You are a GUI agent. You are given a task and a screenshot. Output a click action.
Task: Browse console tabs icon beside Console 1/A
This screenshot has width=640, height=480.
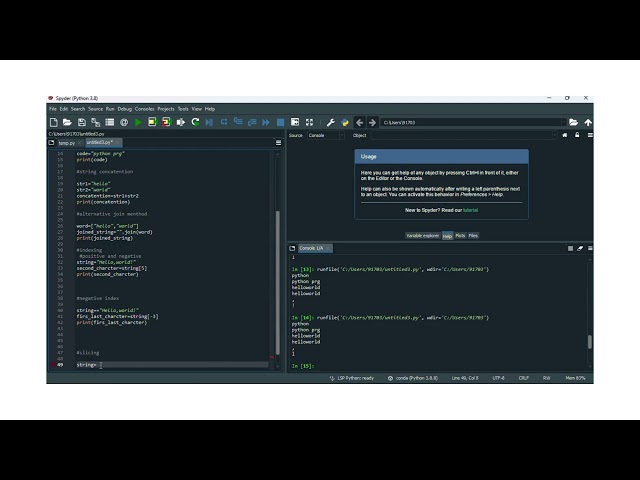[292, 248]
